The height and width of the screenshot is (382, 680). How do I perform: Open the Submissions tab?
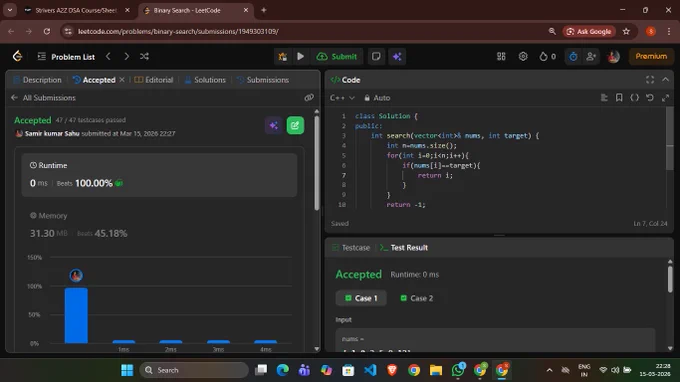(263, 80)
